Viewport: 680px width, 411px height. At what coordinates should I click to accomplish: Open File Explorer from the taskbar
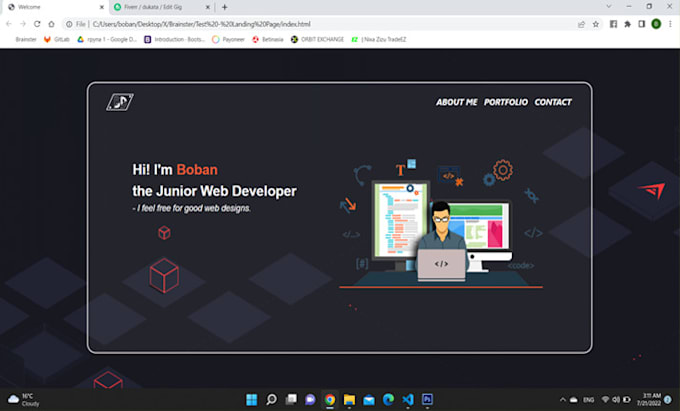click(349, 399)
